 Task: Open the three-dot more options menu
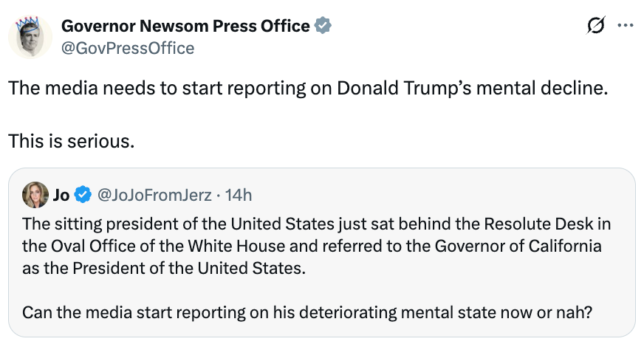tap(625, 26)
